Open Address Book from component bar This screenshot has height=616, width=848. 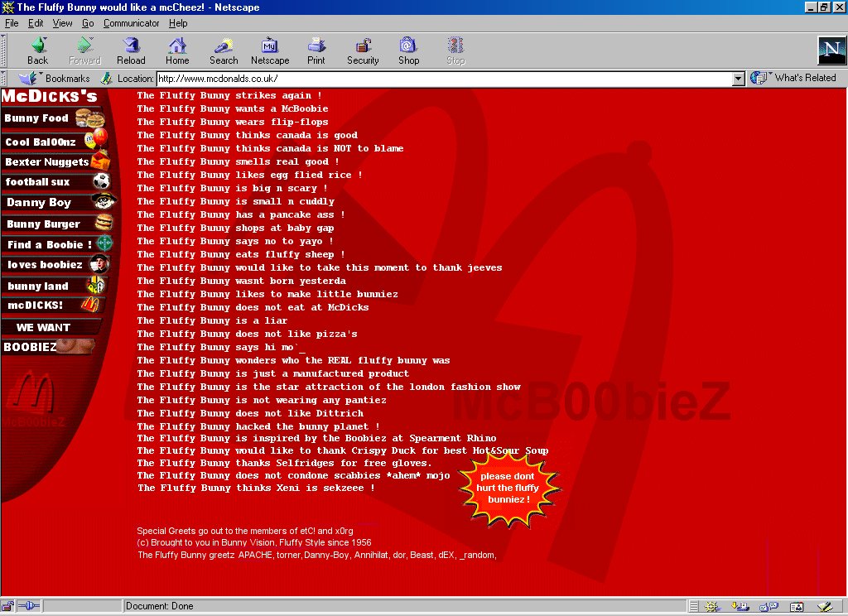click(x=796, y=607)
